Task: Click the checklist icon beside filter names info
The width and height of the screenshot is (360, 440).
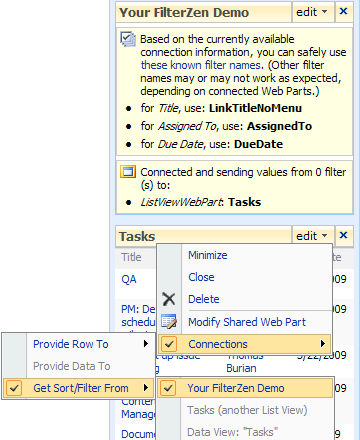Action: (x=128, y=39)
